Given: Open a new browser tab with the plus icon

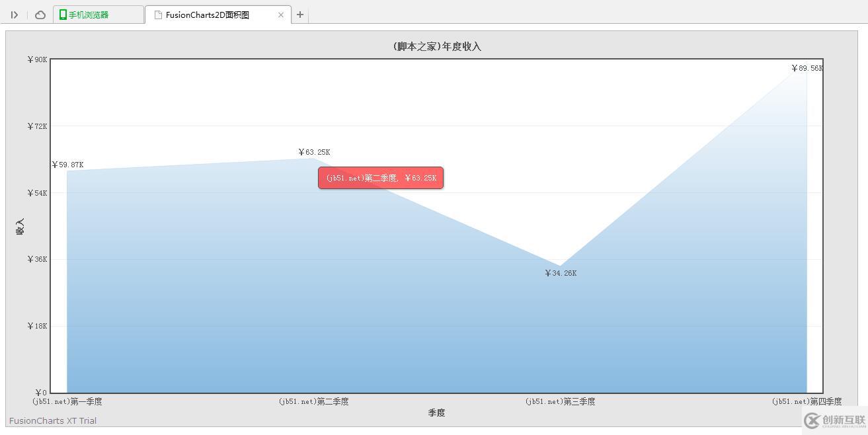Looking at the screenshot, I should click(x=301, y=15).
